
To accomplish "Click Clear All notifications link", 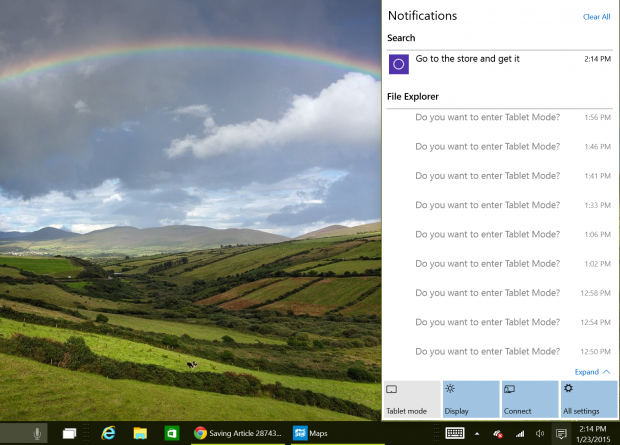I will [596, 17].
